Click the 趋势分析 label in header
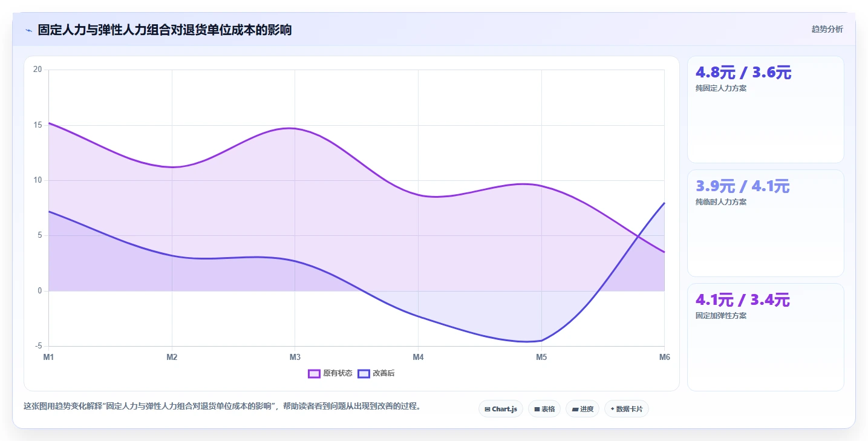Viewport: 868px width, 441px height. click(x=827, y=29)
